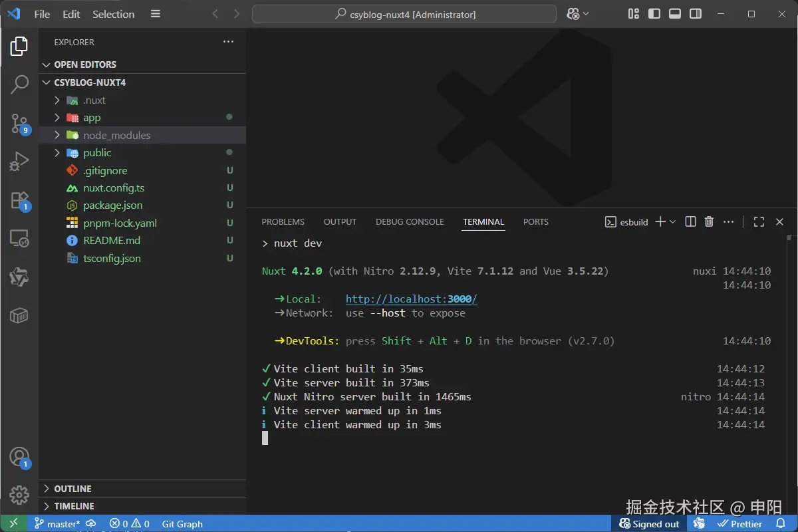Open the Run and Debug view
798x532 pixels.
coord(19,161)
